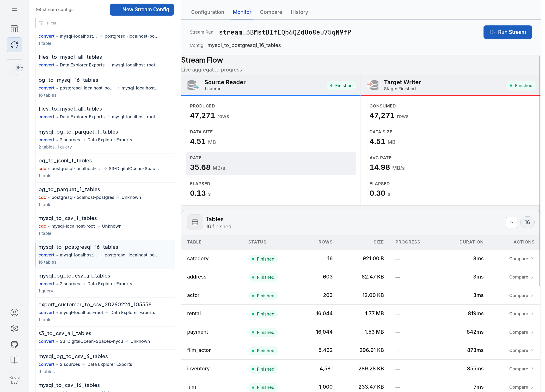The image size is (545, 392).
Task: Open Compare for the inventory table
Action: pos(521,369)
